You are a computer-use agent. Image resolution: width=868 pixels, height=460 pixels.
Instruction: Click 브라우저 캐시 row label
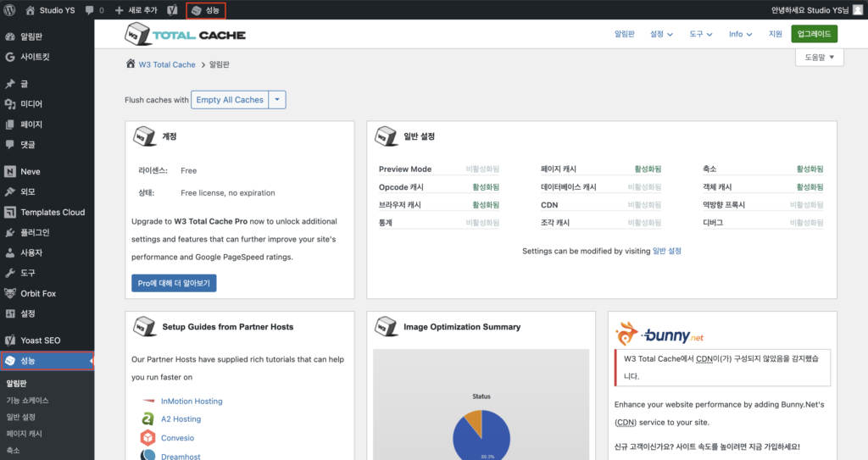point(400,205)
